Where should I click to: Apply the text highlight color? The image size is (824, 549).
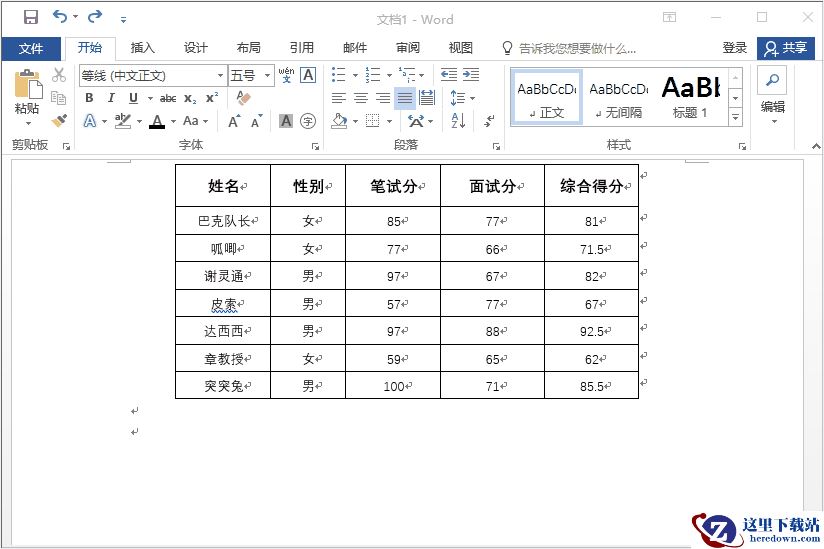[x=122, y=121]
